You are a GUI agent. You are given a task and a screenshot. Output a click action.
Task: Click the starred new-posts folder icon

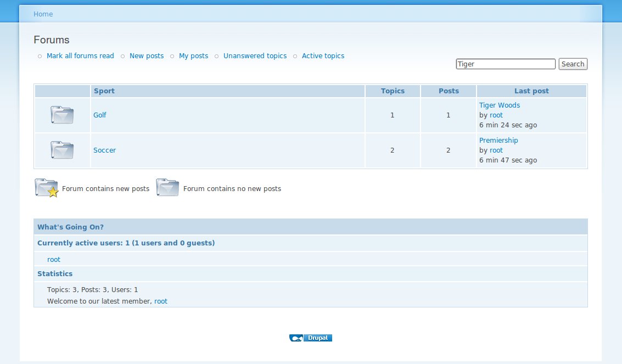(x=47, y=188)
